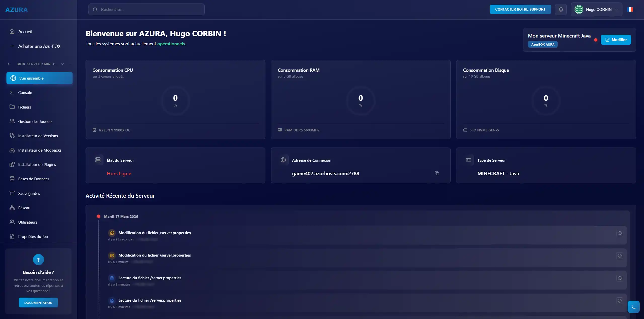This screenshot has height=319, width=644.
Task: Expand the MON SERVEUR MINEC server selector
Action: click(63, 64)
